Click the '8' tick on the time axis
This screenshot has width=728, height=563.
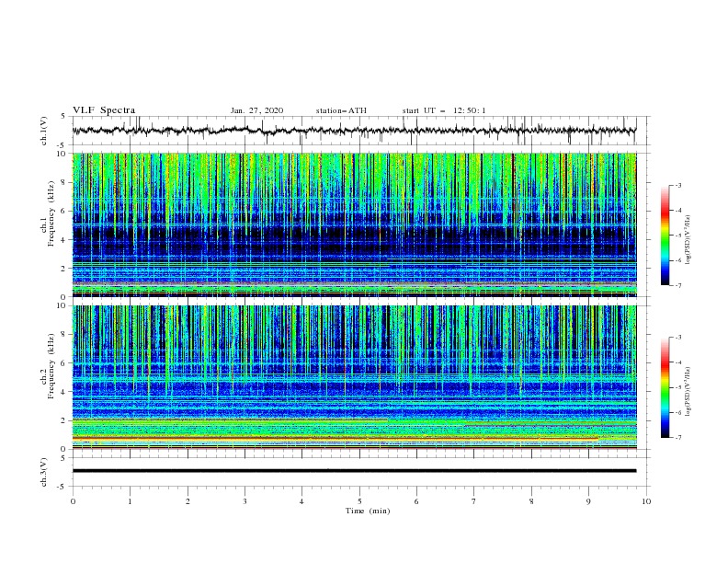pyautogui.click(x=531, y=501)
